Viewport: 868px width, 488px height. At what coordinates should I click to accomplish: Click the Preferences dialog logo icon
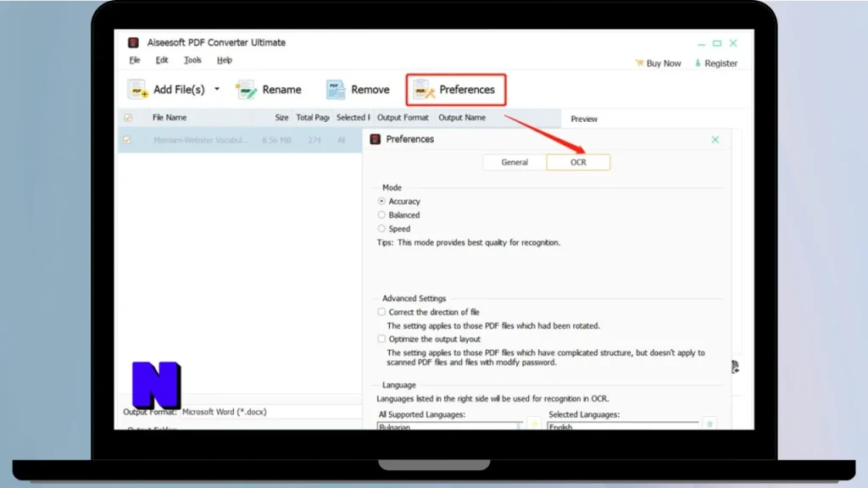[x=376, y=139]
